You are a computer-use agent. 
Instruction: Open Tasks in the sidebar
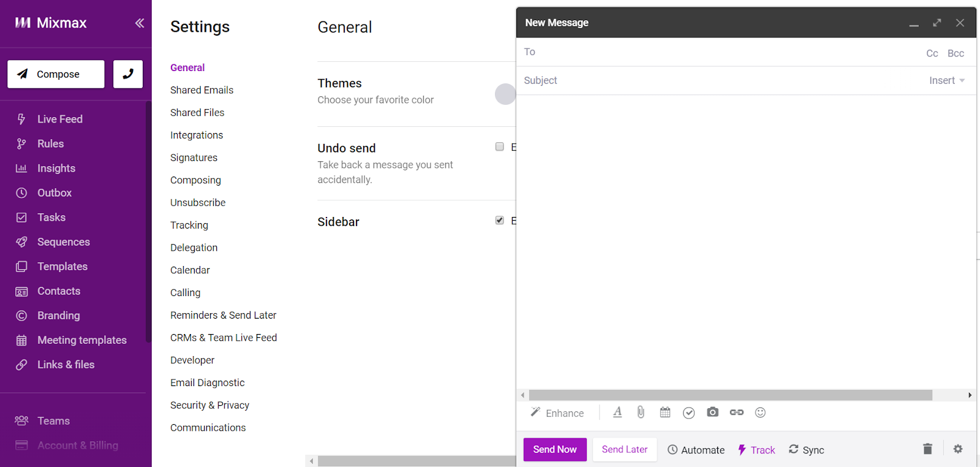(51, 217)
